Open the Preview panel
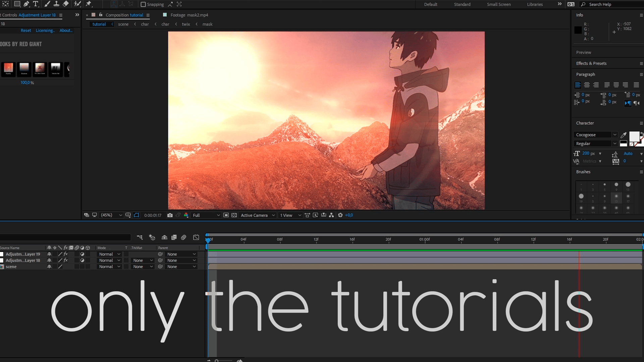644x362 pixels. [x=584, y=53]
